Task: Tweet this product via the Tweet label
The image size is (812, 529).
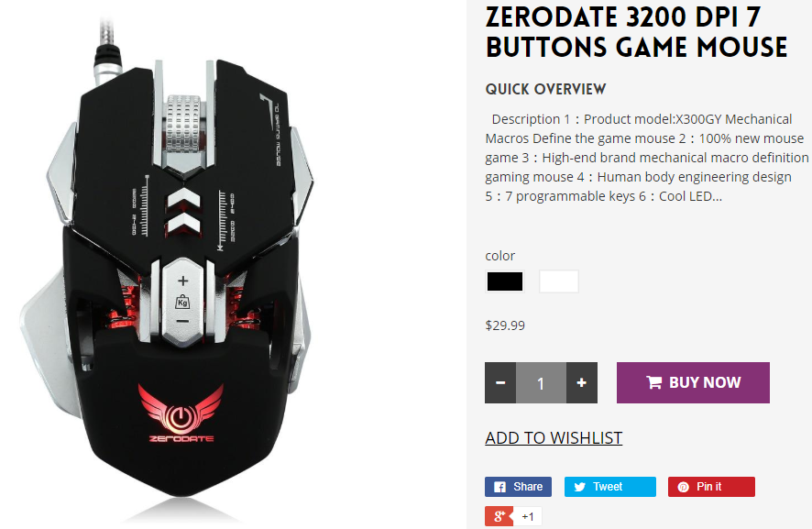Action: (x=608, y=487)
